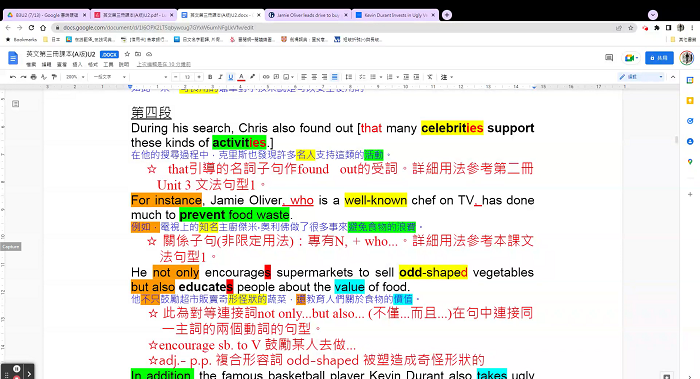The height and width of the screenshot is (379, 700).
Task: Open last edit history link
Action: click(x=163, y=64)
